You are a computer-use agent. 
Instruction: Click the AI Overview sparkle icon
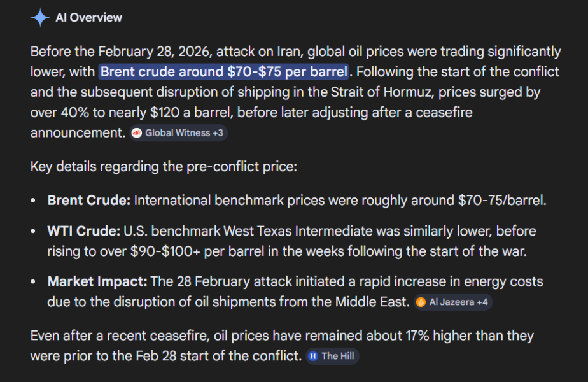[40, 18]
